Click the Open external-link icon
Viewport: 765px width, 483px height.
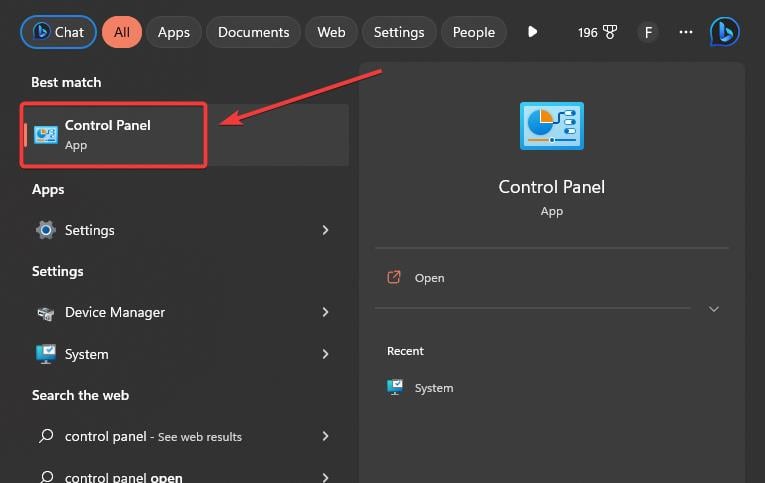(394, 278)
